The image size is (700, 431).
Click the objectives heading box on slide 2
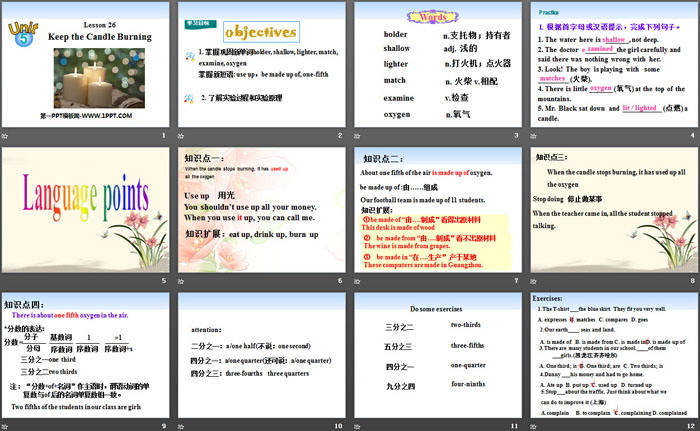tap(258, 31)
